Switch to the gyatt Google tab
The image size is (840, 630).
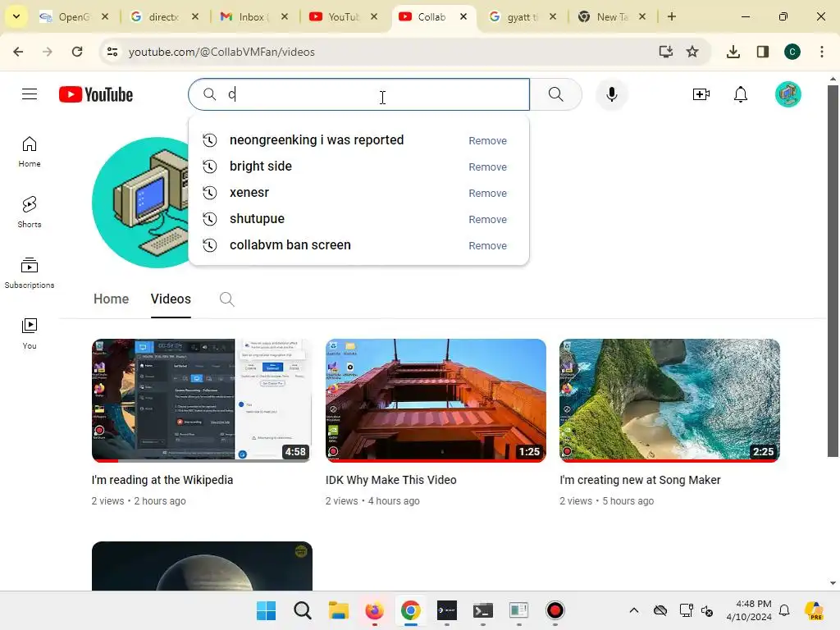pos(515,16)
